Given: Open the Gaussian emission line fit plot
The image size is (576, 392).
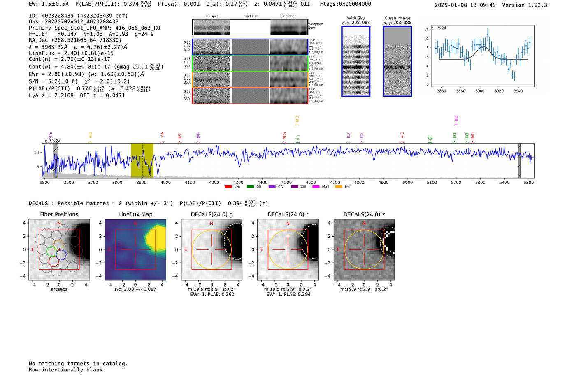Looking at the screenshot, I should coord(482,56).
